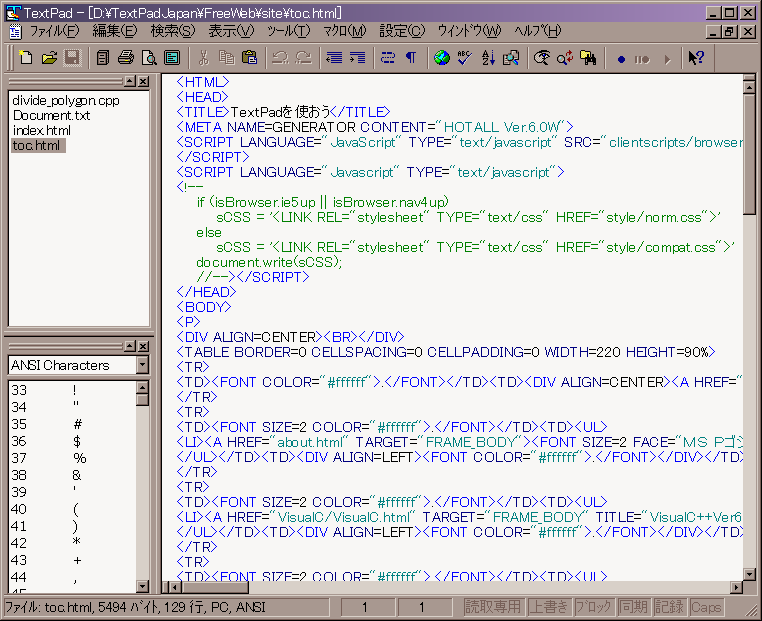This screenshot has width=762, height=621.
Task: Unindent the block with the outdent icon
Action: point(334,58)
